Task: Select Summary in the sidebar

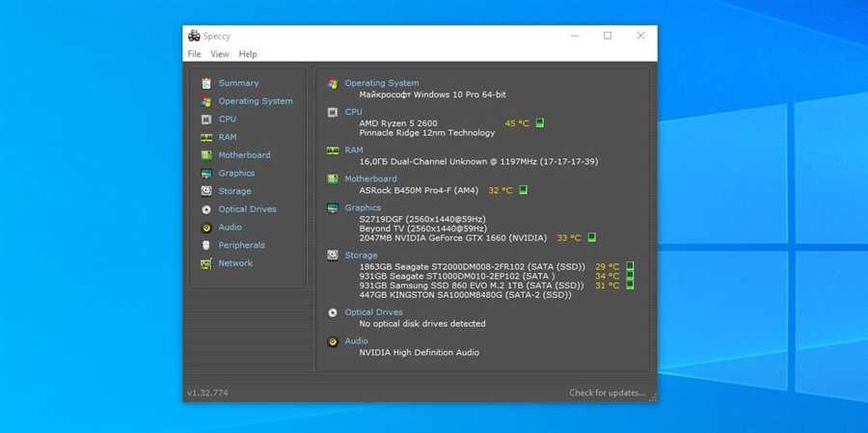Action: 238,83
